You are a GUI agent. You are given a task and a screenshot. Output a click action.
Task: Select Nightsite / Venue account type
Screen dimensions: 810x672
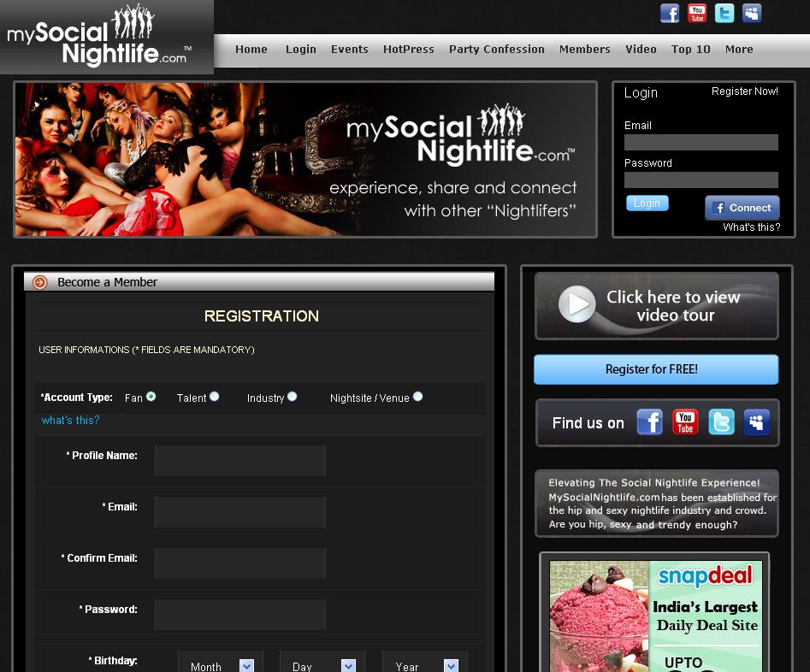417,397
